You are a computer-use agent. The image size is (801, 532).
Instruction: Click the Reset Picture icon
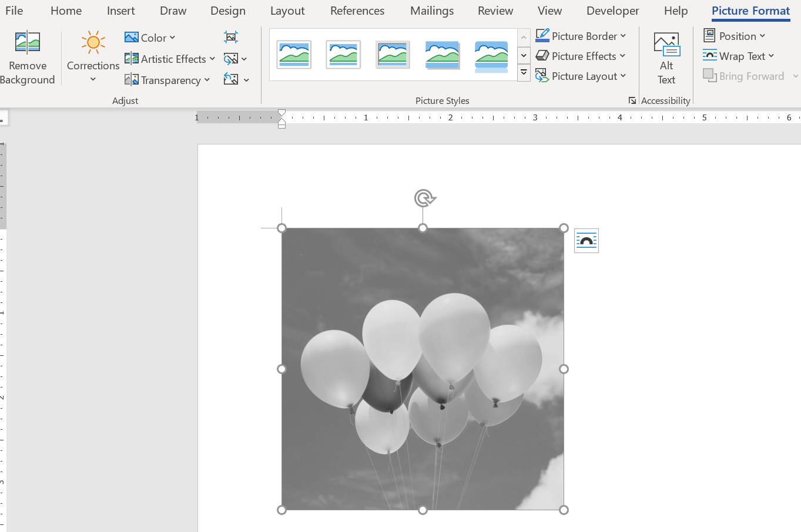click(236, 80)
